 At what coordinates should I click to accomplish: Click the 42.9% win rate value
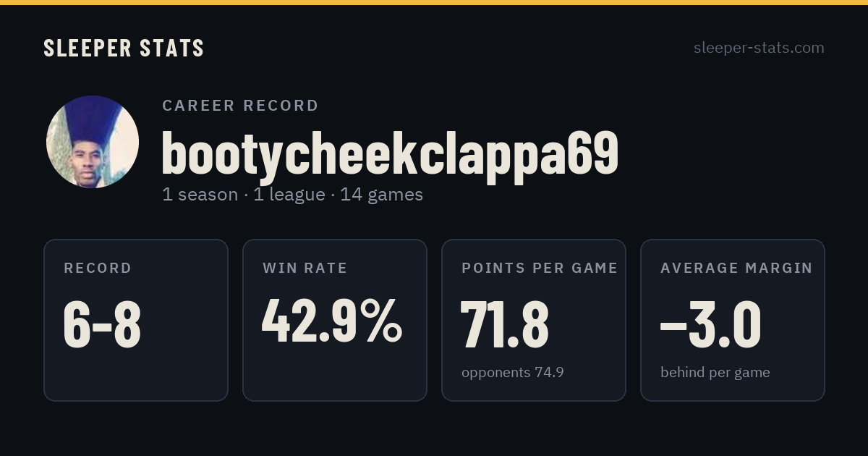click(332, 321)
